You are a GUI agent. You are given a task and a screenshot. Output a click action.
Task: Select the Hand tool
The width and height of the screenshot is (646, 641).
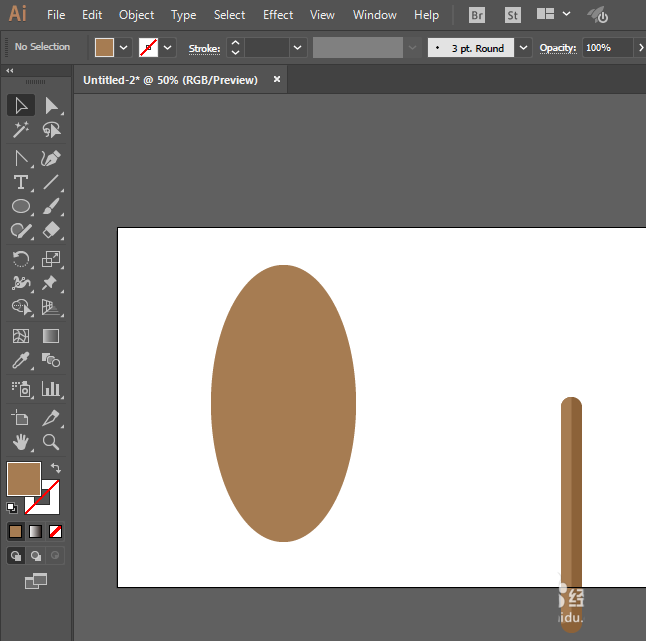20,441
